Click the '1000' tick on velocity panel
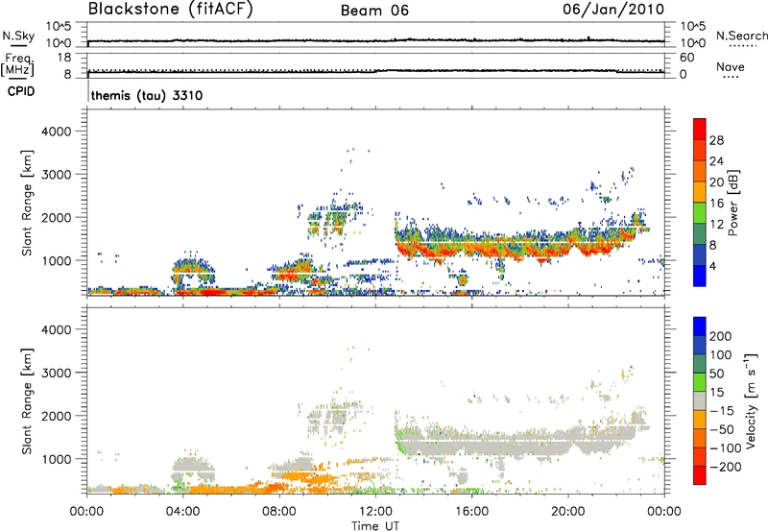Viewport: 768px width, 532px height. click(x=56, y=459)
